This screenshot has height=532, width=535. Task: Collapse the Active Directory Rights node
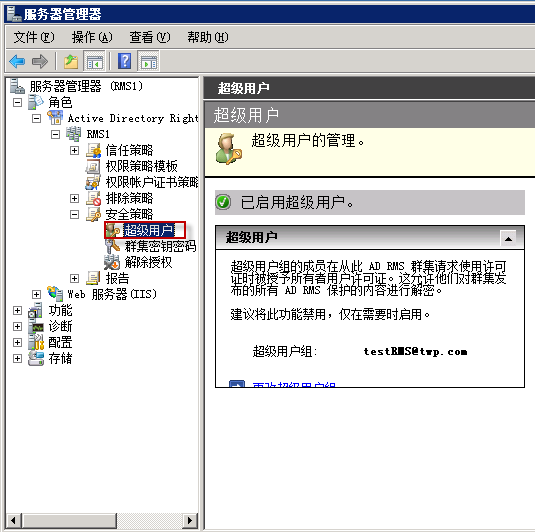[36, 118]
